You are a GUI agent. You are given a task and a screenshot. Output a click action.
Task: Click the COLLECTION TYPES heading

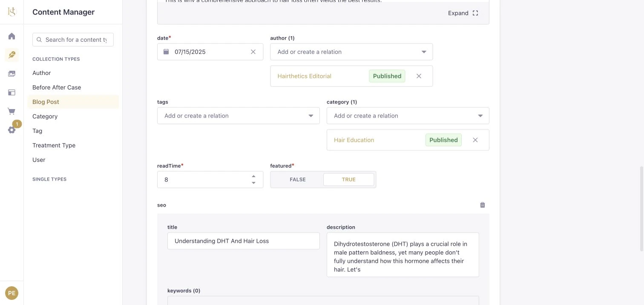(56, 59)
